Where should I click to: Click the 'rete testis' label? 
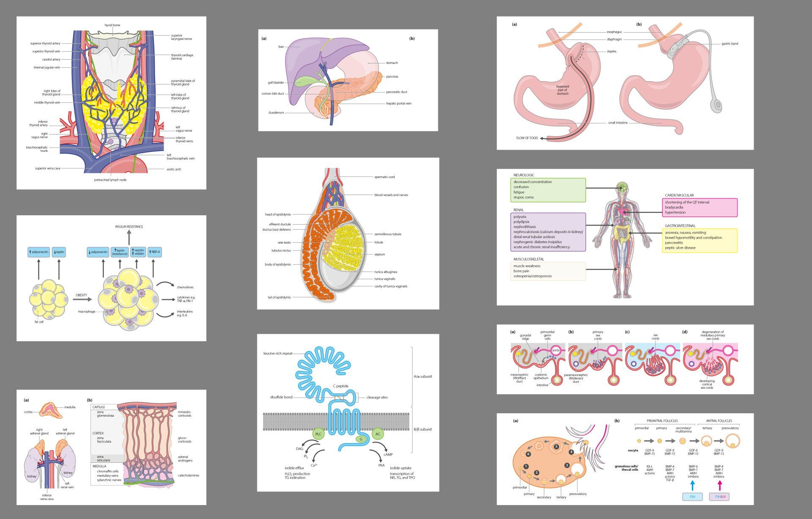point(284,242)
